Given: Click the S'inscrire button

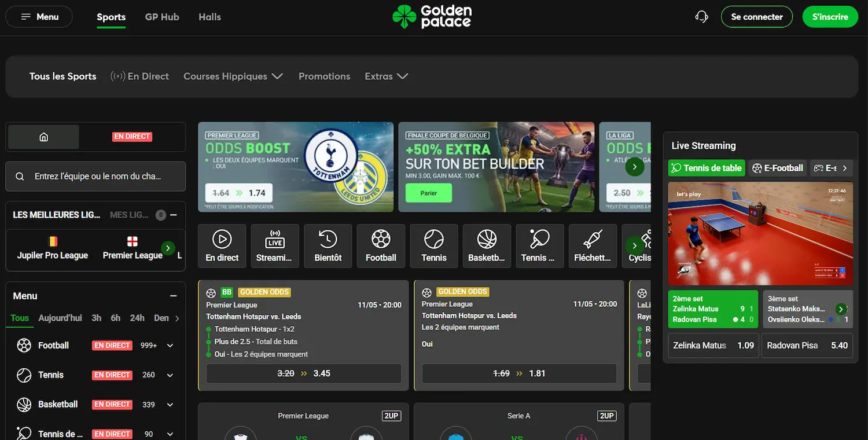Looking at the screenshot, I should point(830,17).
